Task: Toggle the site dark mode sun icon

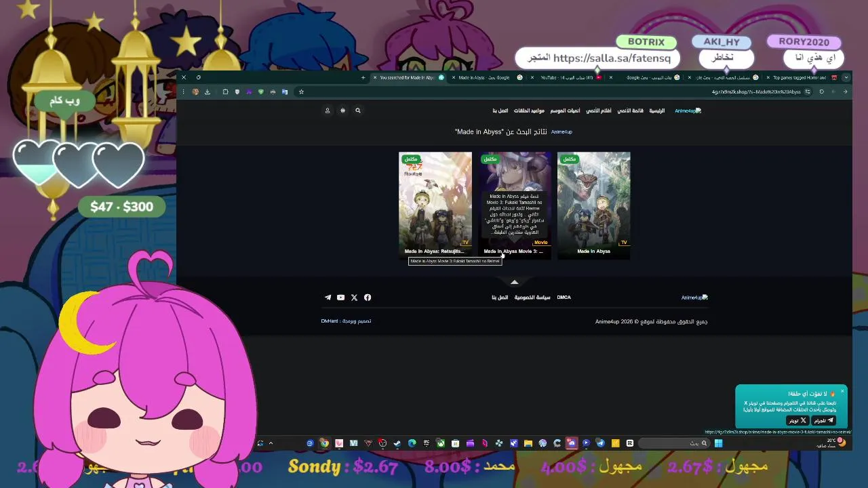Action: coord(342,110)
